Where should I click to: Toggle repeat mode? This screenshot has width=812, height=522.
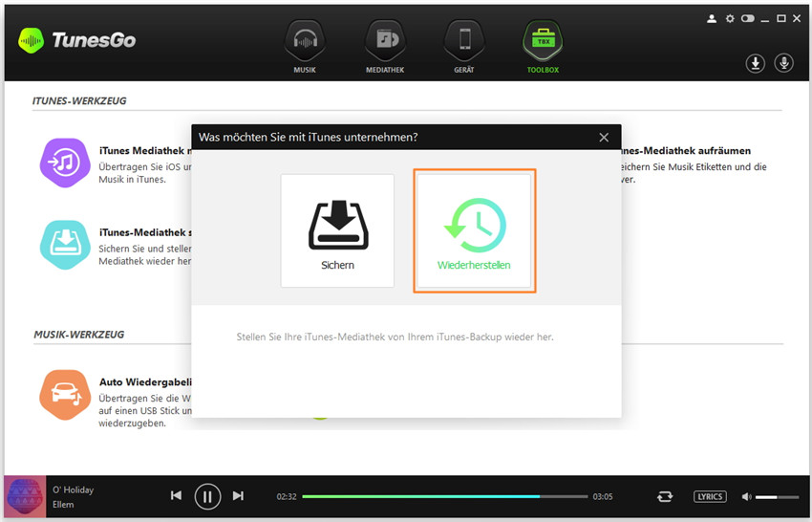click(x=665, y=496)
